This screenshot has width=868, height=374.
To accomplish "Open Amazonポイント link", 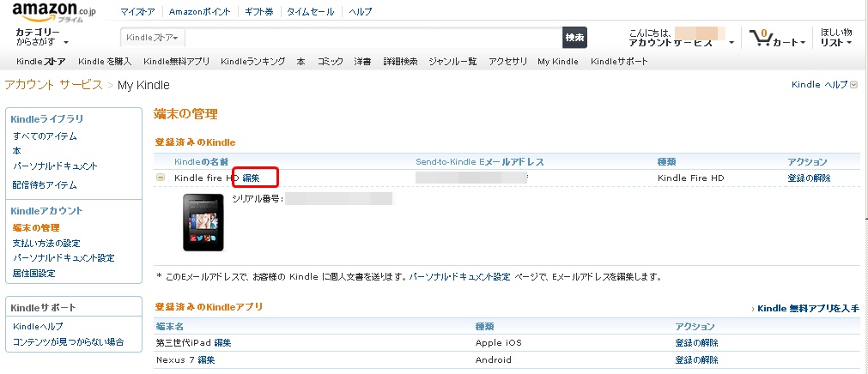I will [202, 11].
